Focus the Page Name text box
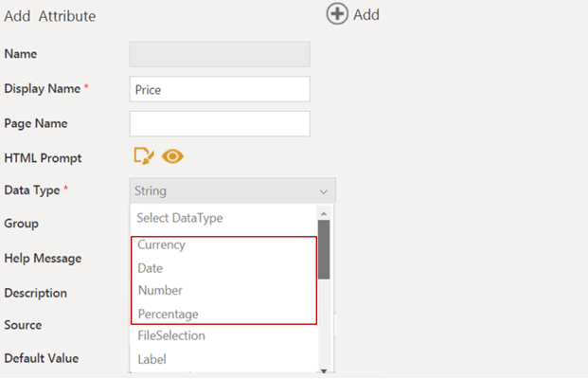The height and width of the screenshot is (379, 588). [220, 123]
